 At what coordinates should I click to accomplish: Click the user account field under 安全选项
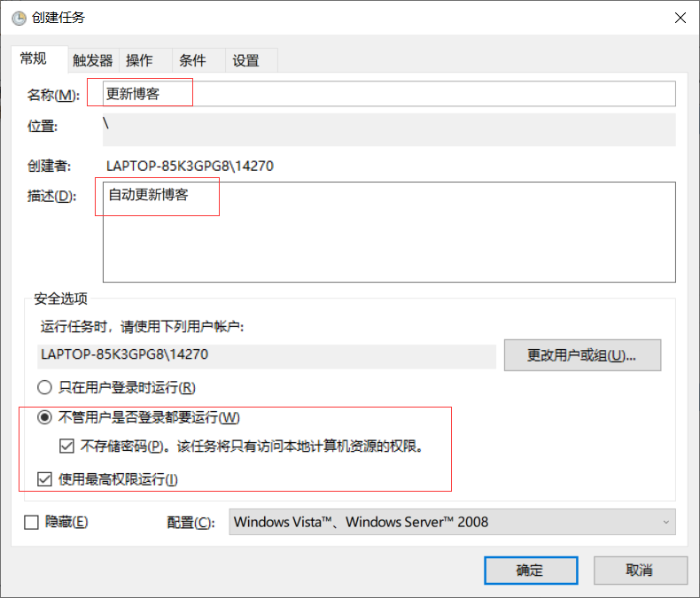pos(267,355)
